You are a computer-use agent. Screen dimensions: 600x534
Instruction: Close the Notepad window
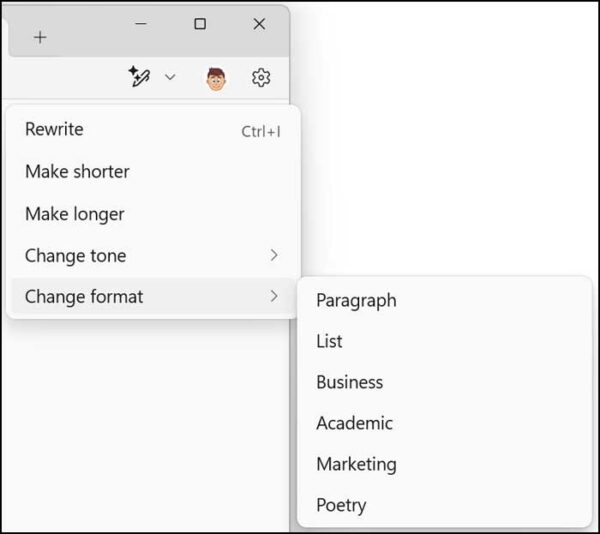point(259,24)
